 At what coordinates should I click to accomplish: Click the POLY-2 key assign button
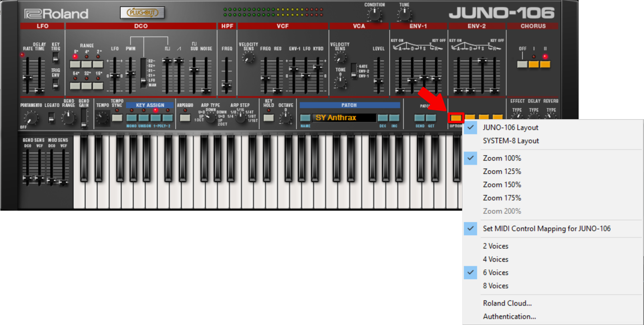click(x=168, y=118)
